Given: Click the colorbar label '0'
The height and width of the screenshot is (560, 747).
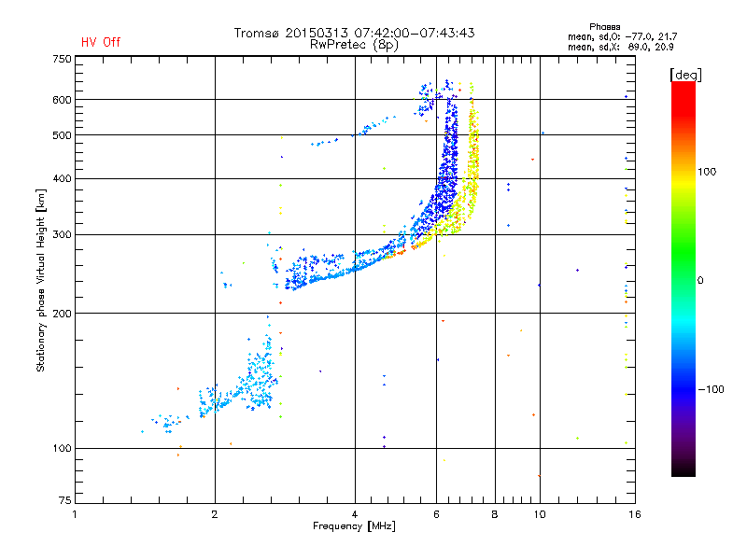Looking at the screenshot, I should pyautogui.click(x=700, y=281).
